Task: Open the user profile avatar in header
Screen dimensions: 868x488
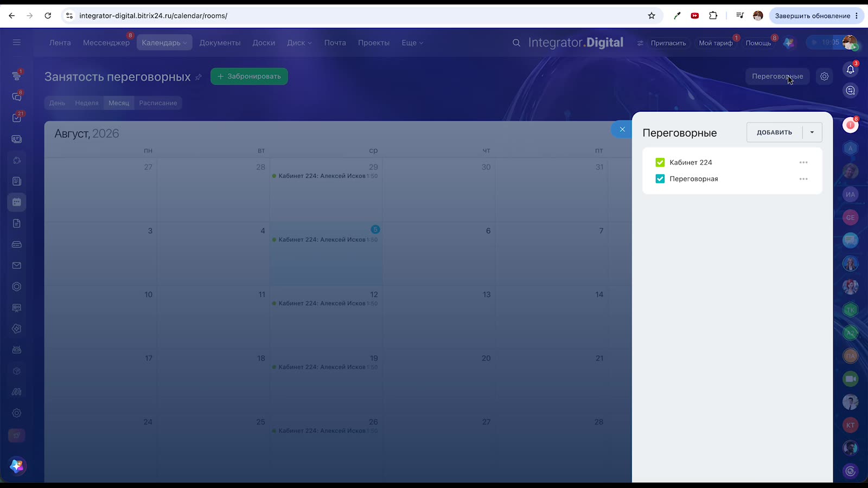Action: click(850, 42)
